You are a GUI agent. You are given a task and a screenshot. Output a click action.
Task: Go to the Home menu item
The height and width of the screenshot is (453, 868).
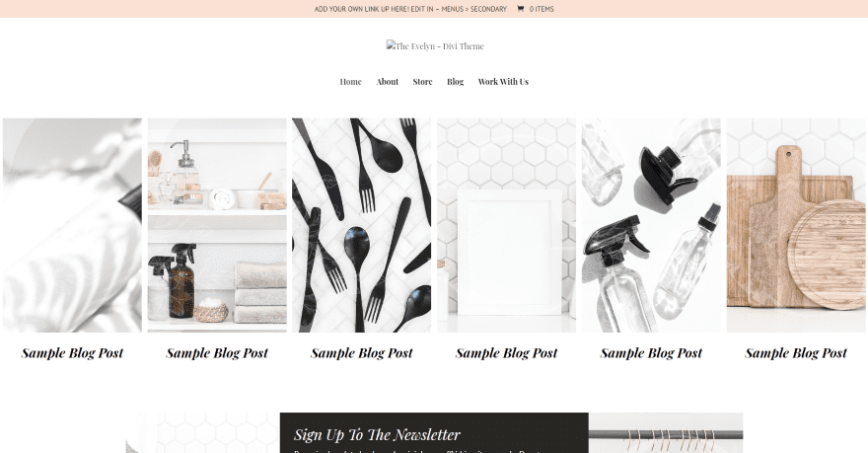pyautogui.click(x=350, y=81)
